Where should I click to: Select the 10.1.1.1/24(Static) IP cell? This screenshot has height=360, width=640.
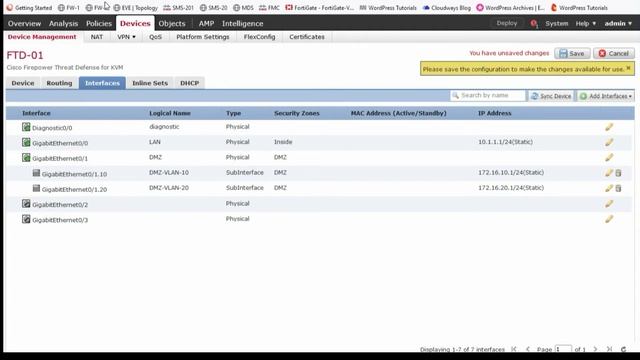click(x=505, y=142)
